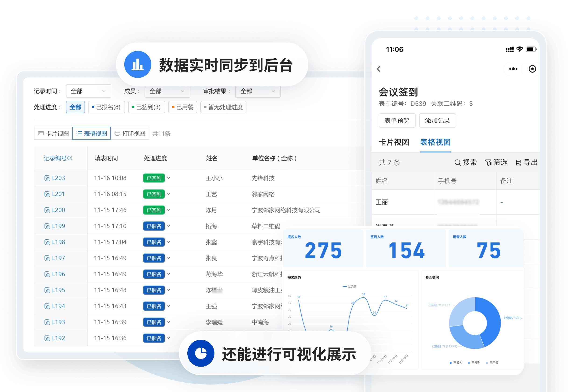Click 王丽 name cell in phone table

point(403,202)
